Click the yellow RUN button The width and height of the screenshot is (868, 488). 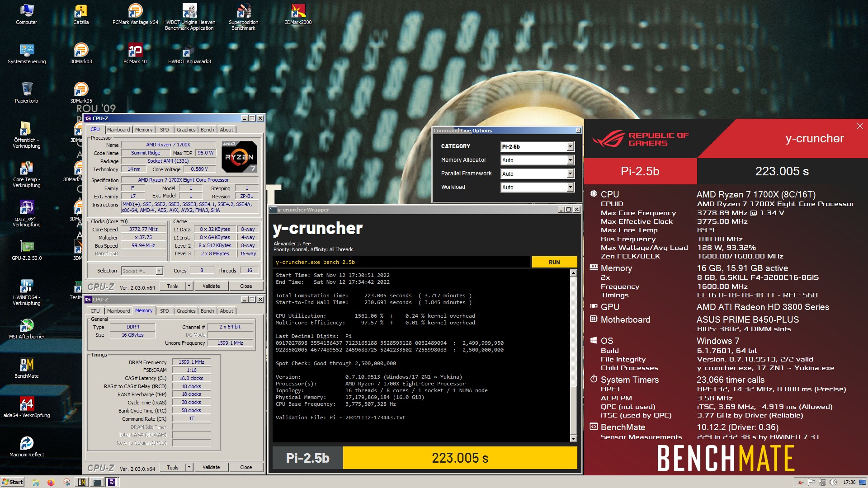click(x=554, y=262)
